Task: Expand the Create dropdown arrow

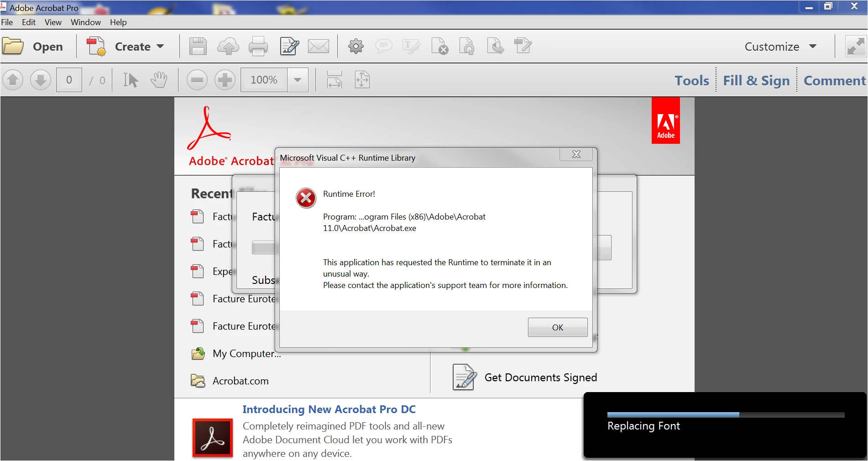Action: (160, 47)
